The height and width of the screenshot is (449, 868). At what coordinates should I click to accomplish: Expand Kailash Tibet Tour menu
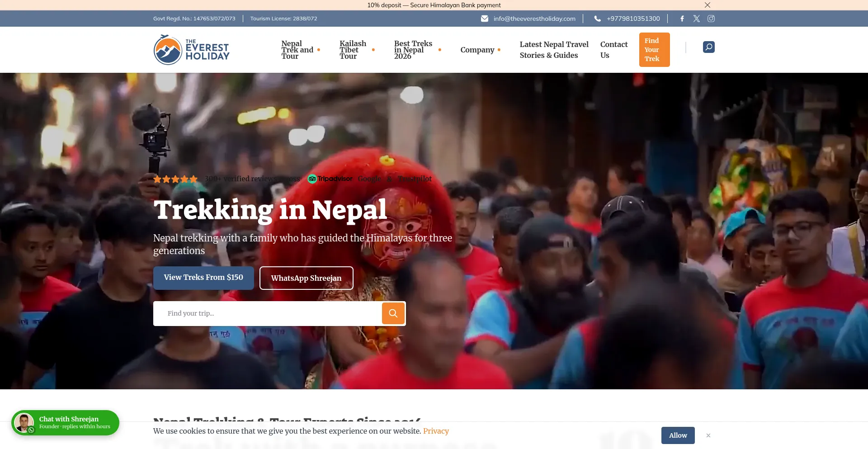pyautogui.click(x=357, y=50)
